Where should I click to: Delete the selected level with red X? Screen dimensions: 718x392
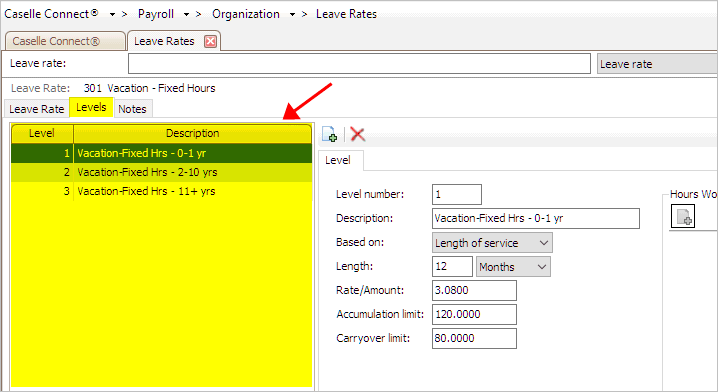(357, 134)
